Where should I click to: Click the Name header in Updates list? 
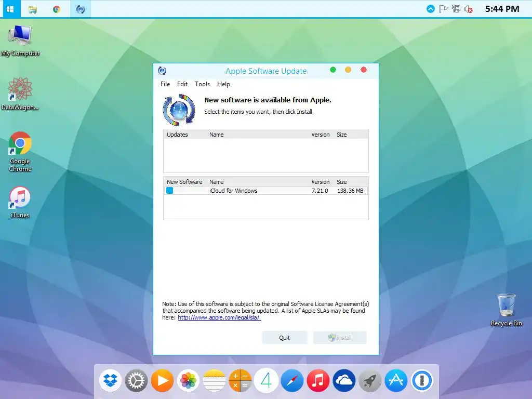click(x=217, y=135)
